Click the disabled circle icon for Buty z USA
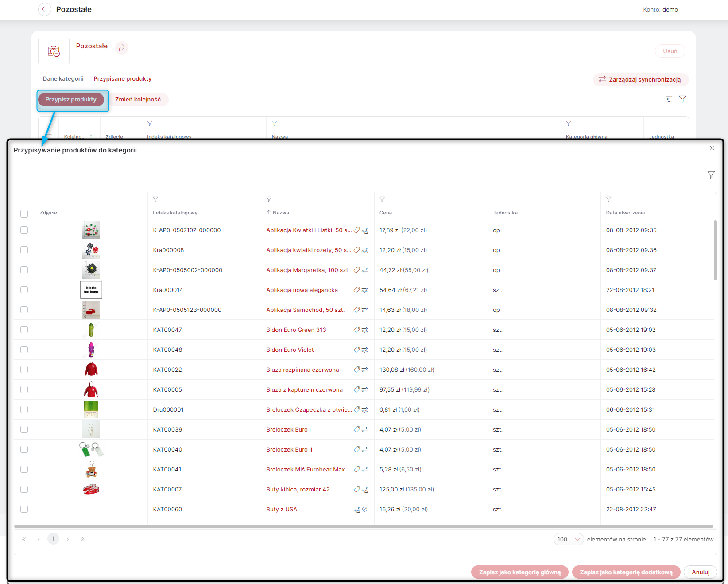 tap(365, 510)
